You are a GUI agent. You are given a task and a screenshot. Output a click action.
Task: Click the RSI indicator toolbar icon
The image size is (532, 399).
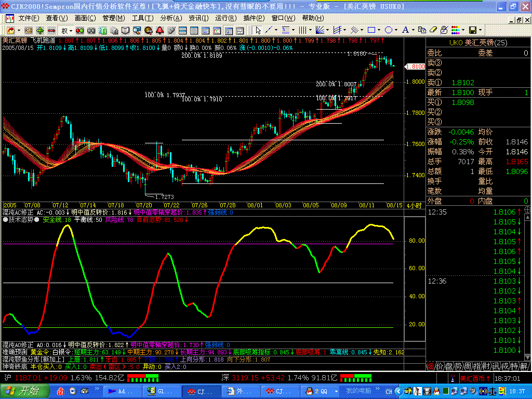29,31
